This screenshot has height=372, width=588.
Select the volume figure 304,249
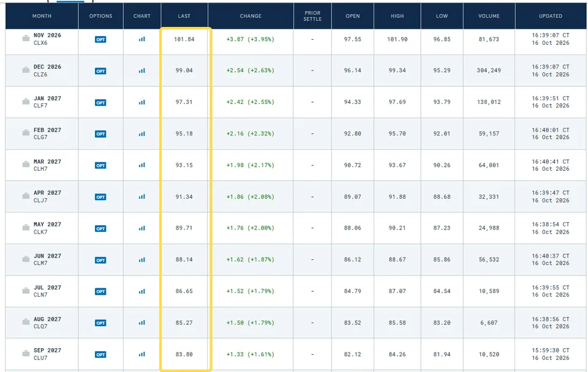pyautogui.click(x=489, y=70)
